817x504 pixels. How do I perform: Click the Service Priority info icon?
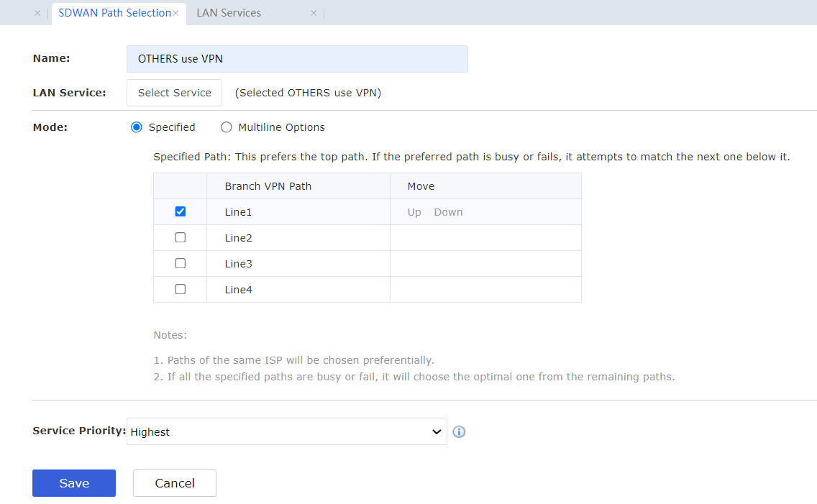point(459,432)
